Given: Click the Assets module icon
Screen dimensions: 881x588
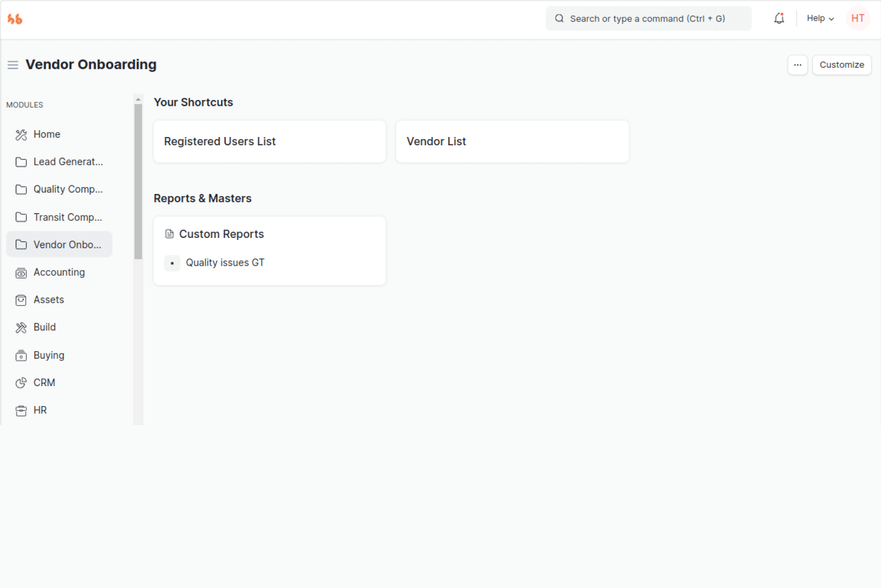Looking at the screenshot, I should click(21, 300).
